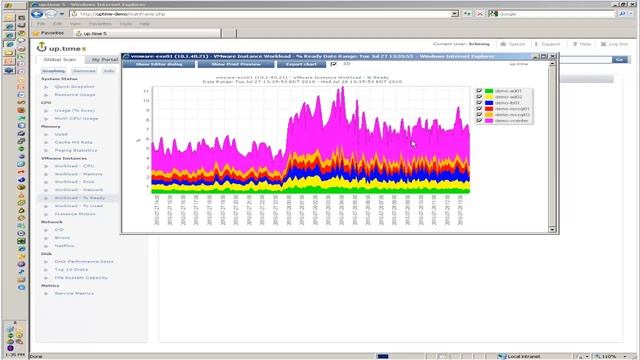The height and width of the screenshot is (360, 640).
Task: Open the recent pages dropdown beside Forward
Action: (62, 14)
